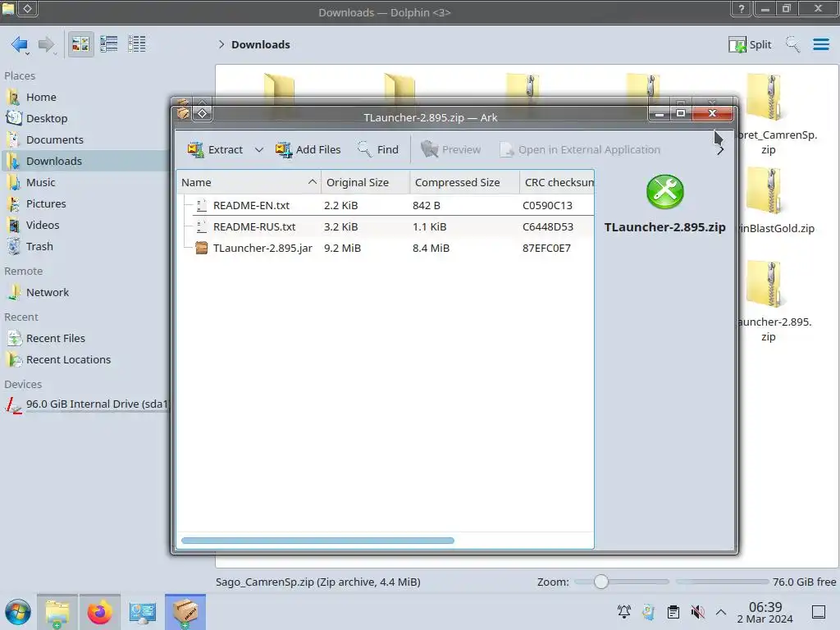Open the Dolphin hamburger menu

[x=821, y=44]
